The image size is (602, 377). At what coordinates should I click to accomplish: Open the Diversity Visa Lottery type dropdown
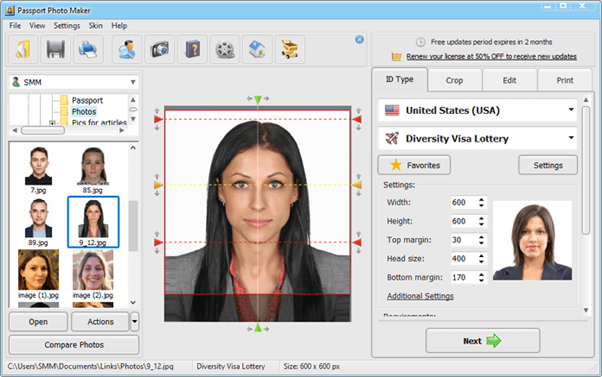click(x=478, y=138)
